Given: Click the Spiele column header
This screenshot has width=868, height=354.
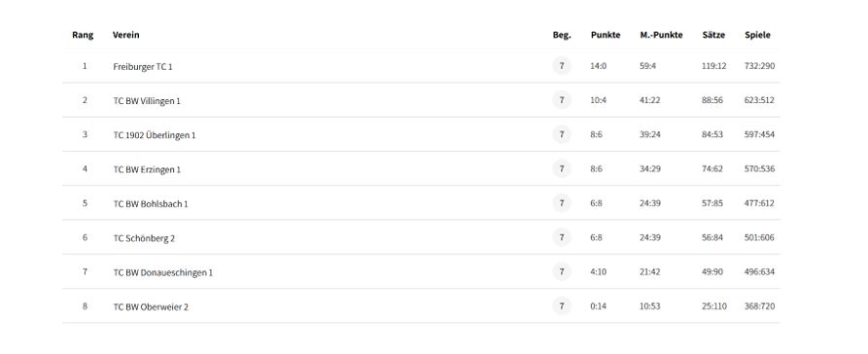Looking at the screenshot, I should [758, 35].
